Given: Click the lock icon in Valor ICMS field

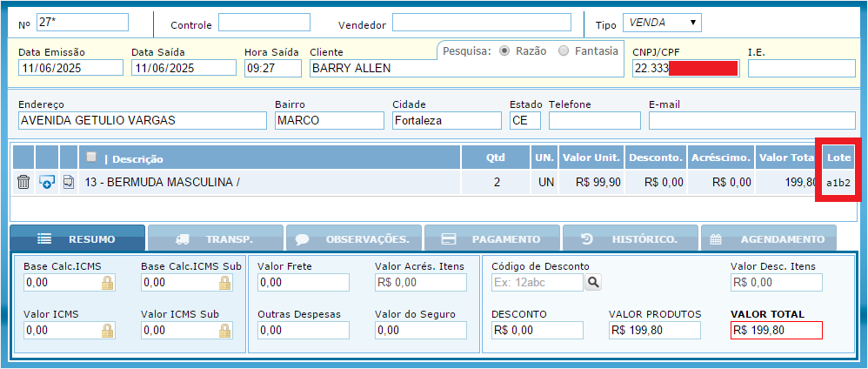Looking at the screenshot, I should click(107, 330).
